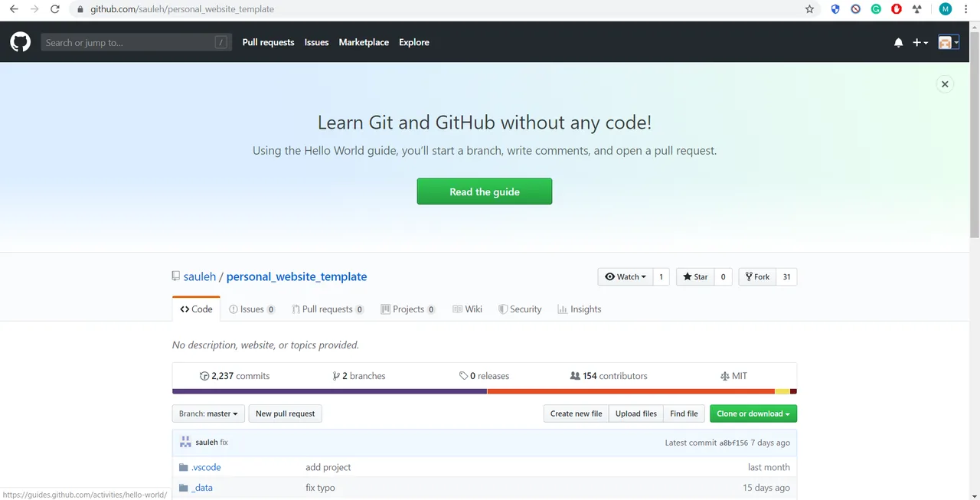This screenshot has height=500, width=980.
Task: Open the .vscode folder
Action: pyautogui.click(x=206, y=467)
